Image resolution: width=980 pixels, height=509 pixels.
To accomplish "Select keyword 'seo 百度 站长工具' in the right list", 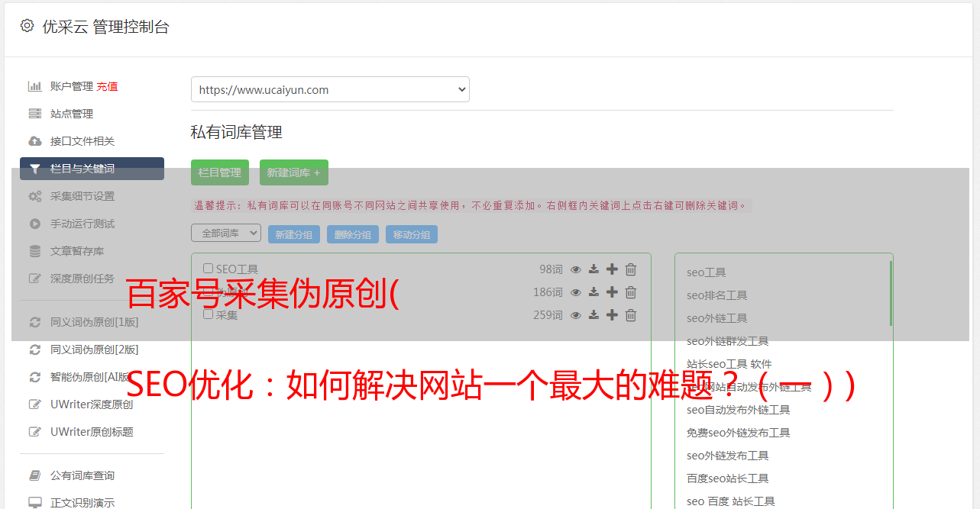I will [731, 501].
